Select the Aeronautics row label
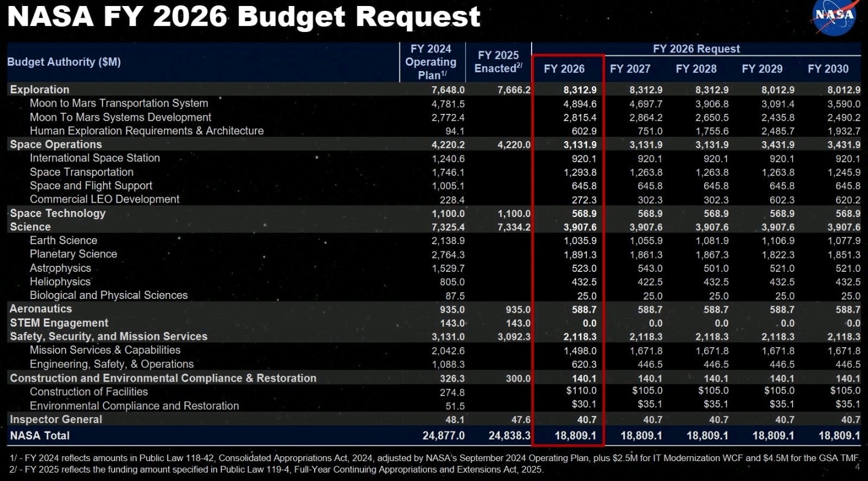The height and width of the screenshot is (481, 868). click(40, 309)
